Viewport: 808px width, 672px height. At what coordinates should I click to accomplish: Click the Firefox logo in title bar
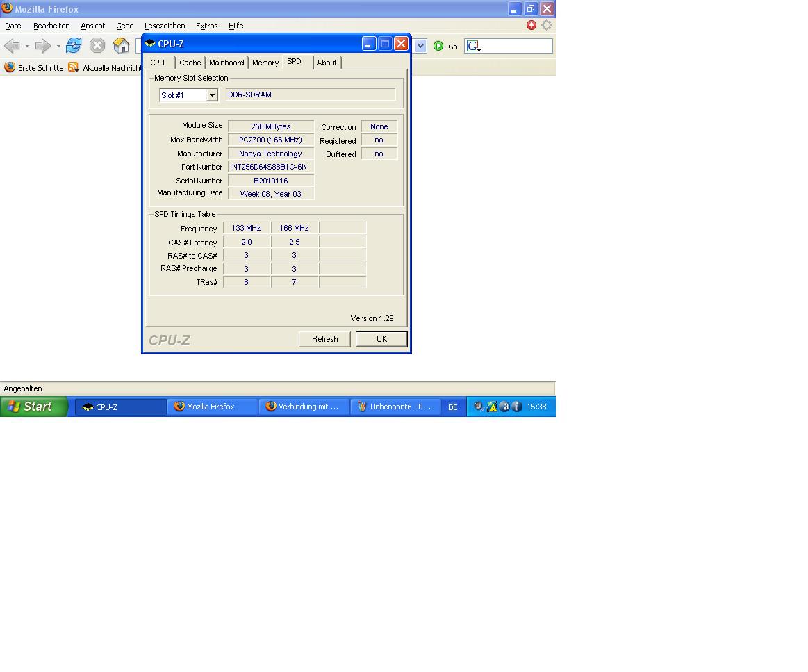(7, 8)
